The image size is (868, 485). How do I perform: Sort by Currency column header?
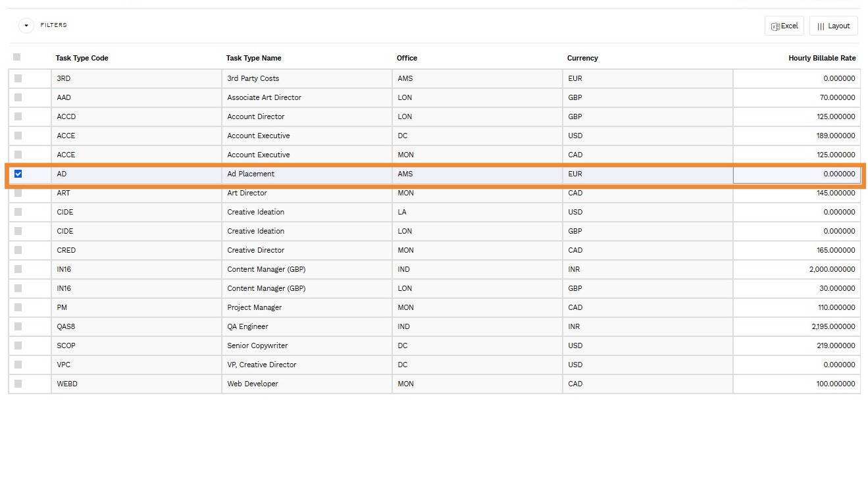coord(582,58)
